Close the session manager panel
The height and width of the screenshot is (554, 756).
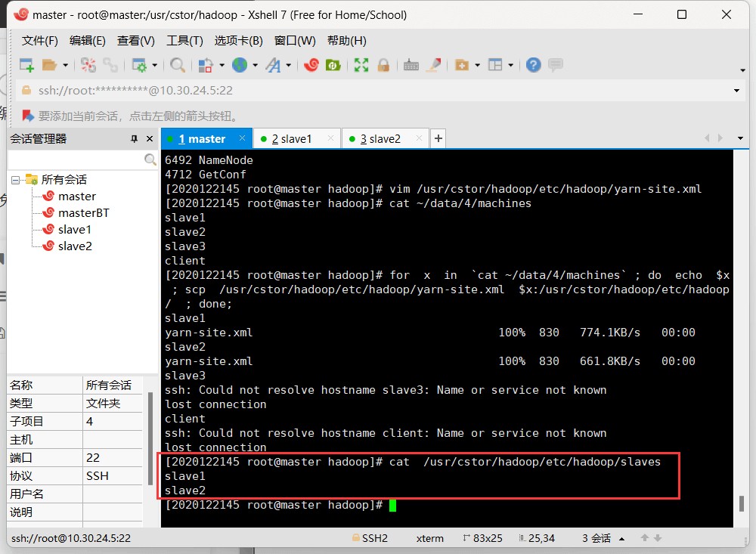tap(149, 139)
